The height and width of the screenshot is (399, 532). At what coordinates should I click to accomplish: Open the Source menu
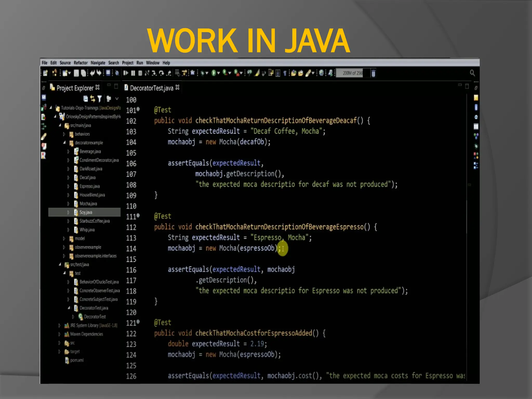tap(65, 63)
